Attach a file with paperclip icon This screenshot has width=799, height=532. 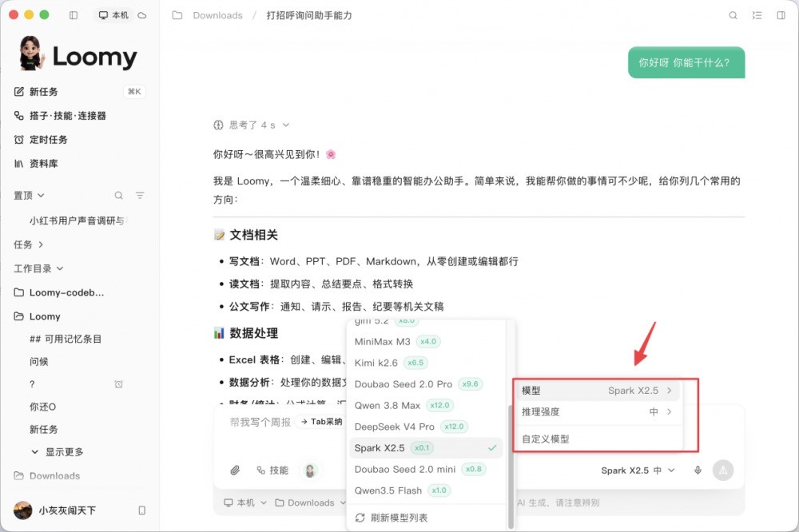(235, 470)
